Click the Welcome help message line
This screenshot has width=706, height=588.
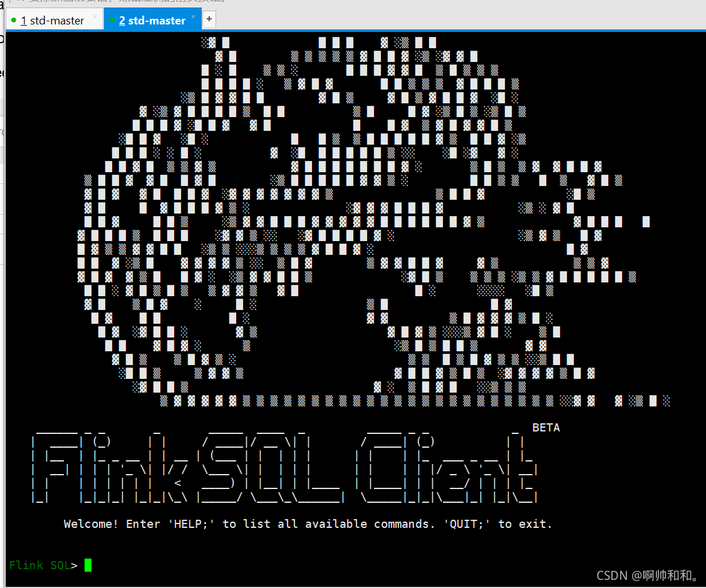pyautogui.click(x=308, y=524)
